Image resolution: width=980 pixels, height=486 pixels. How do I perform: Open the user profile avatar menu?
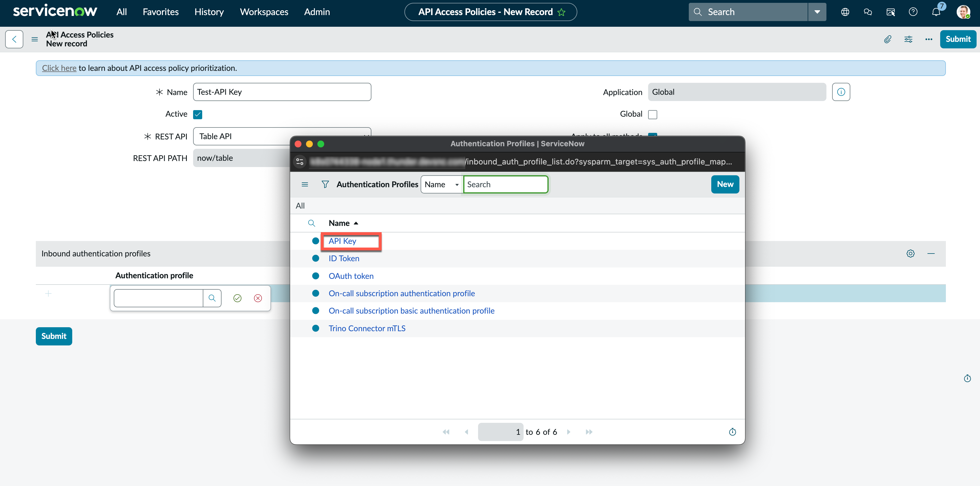click(x=964, y=12)
